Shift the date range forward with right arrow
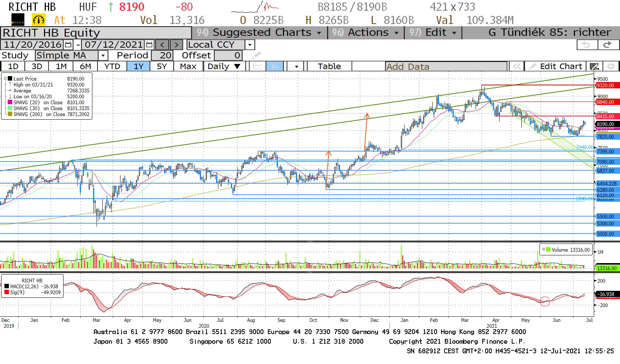The width and height of the screenshot is (620, 364). [176, 45]
